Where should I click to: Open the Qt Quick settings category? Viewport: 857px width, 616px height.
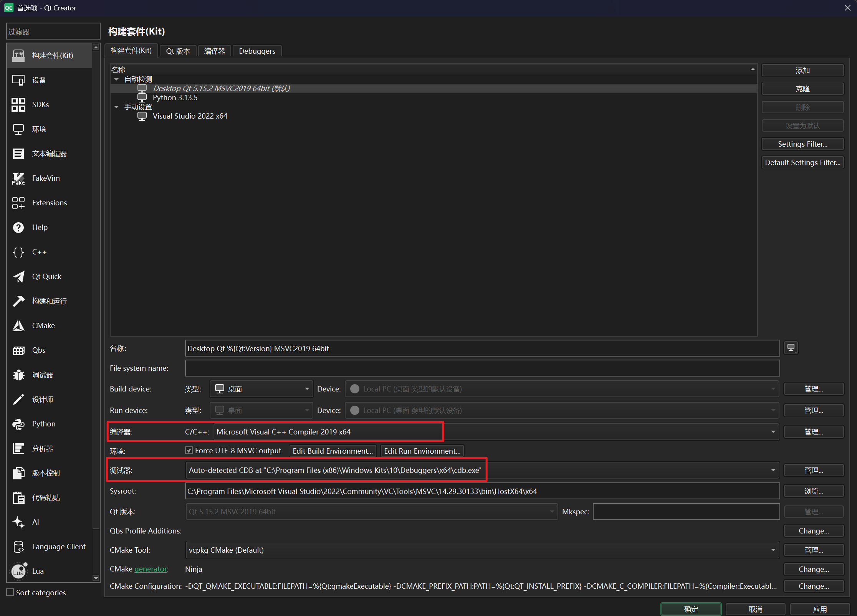tap(46, 276)
